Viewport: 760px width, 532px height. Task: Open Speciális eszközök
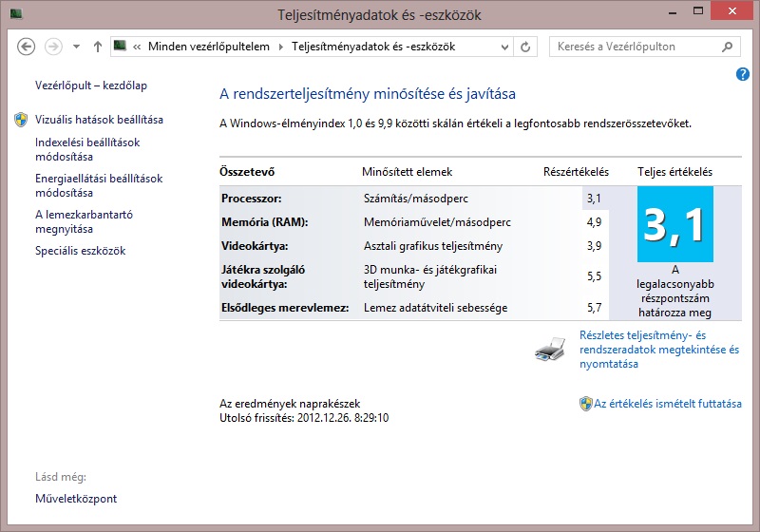(x=81, y=251)
